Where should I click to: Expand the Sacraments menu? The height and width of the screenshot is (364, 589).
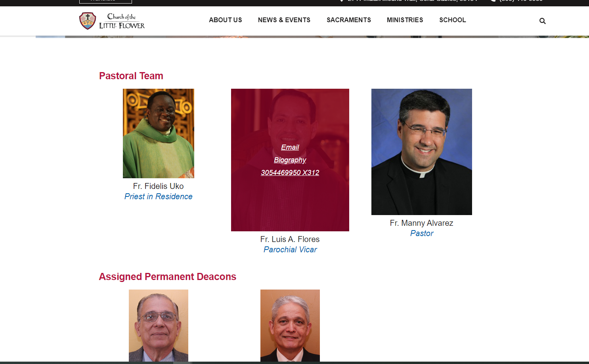tap(349, 20)
